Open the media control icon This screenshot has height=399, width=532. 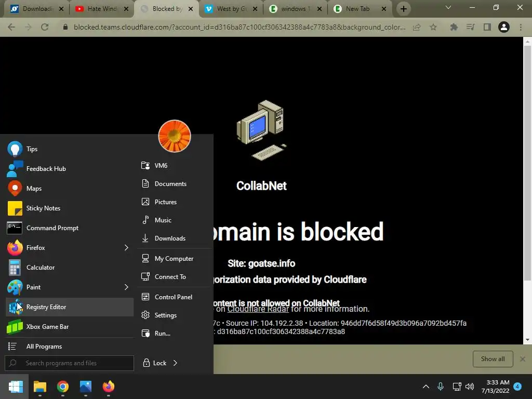(x=470, y=27)
